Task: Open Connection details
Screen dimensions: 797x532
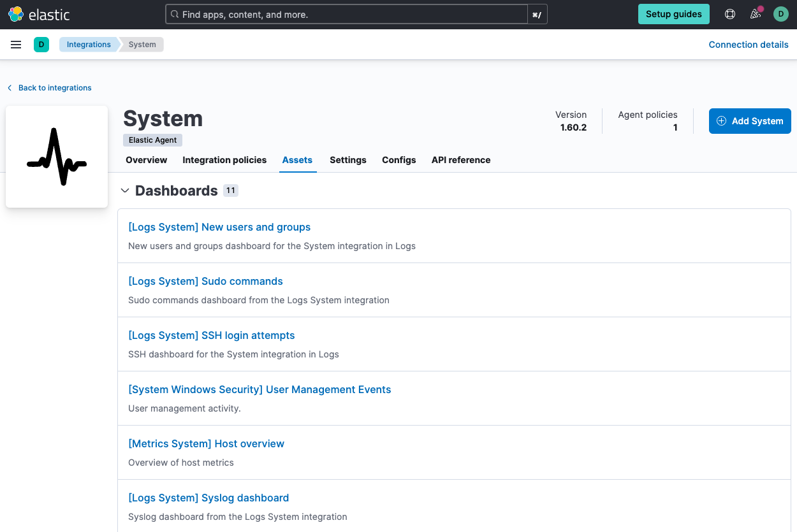Action: tap(748, 44)
